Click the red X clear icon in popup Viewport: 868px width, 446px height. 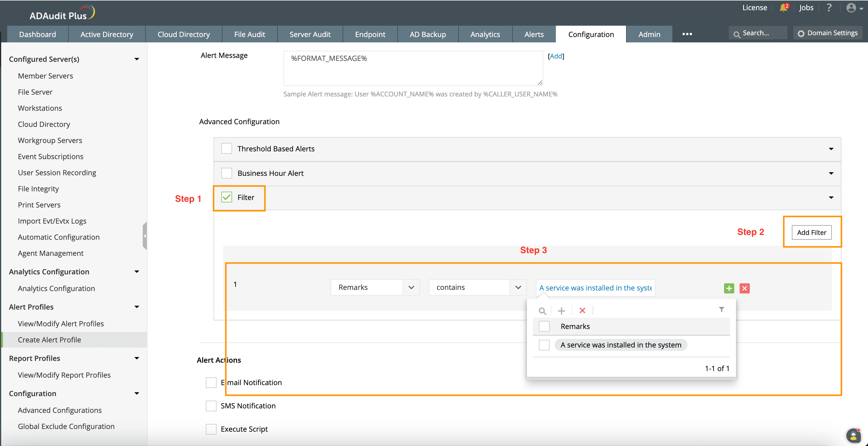pyautogui.click(x=582, y=310)
